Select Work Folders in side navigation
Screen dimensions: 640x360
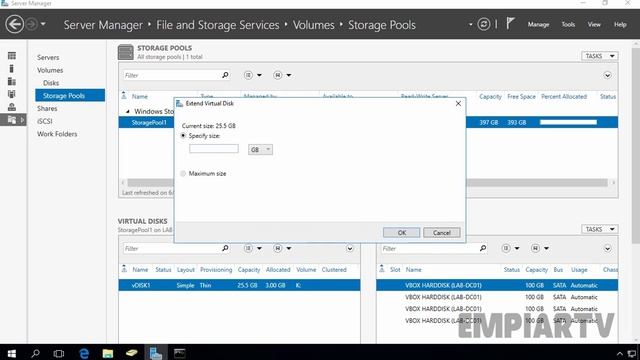(x=57, y=134)
